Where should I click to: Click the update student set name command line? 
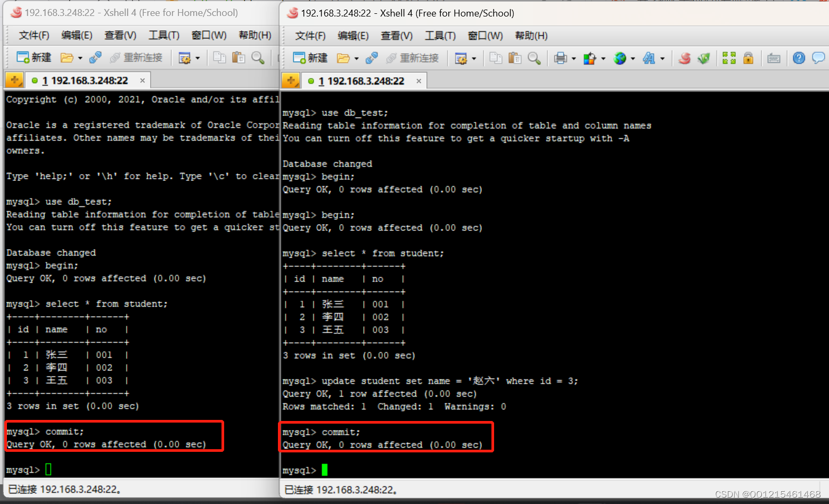coord(430,381)
